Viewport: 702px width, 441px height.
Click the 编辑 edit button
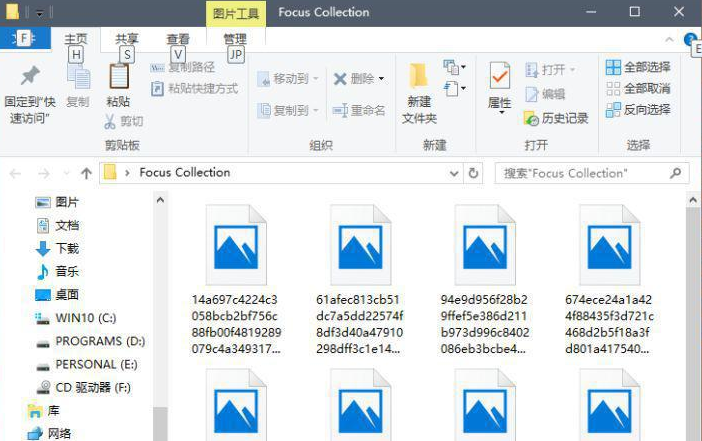pyautogui.click(x=545, y=94)
